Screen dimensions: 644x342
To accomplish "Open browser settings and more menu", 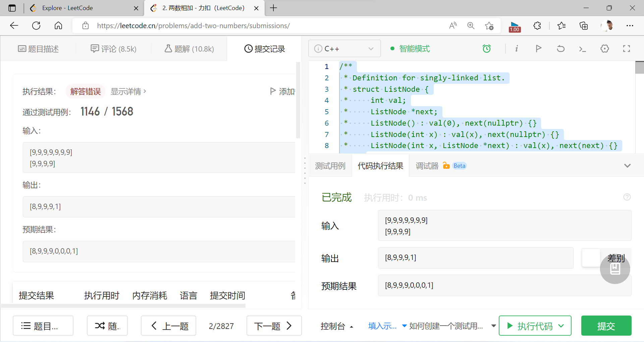I will [630, 25].
